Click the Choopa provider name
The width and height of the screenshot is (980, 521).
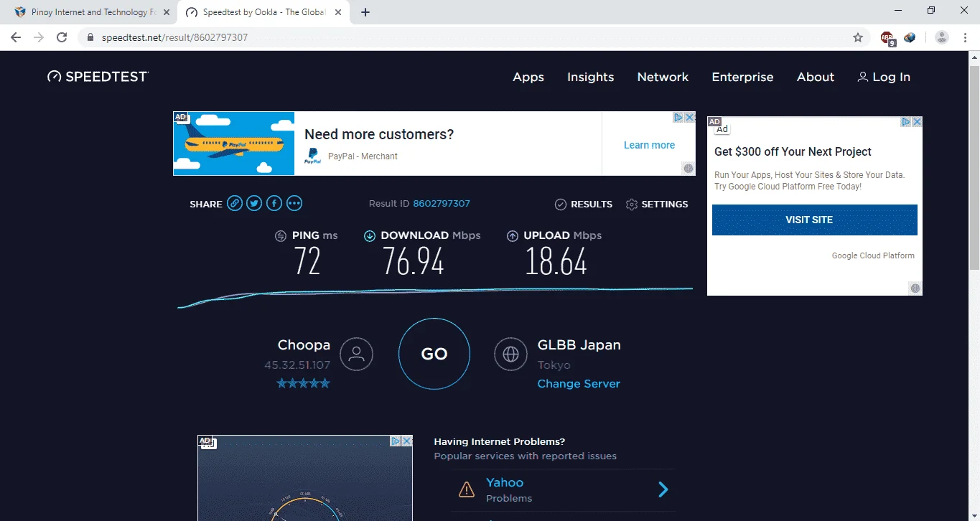(x=304, y=345)
